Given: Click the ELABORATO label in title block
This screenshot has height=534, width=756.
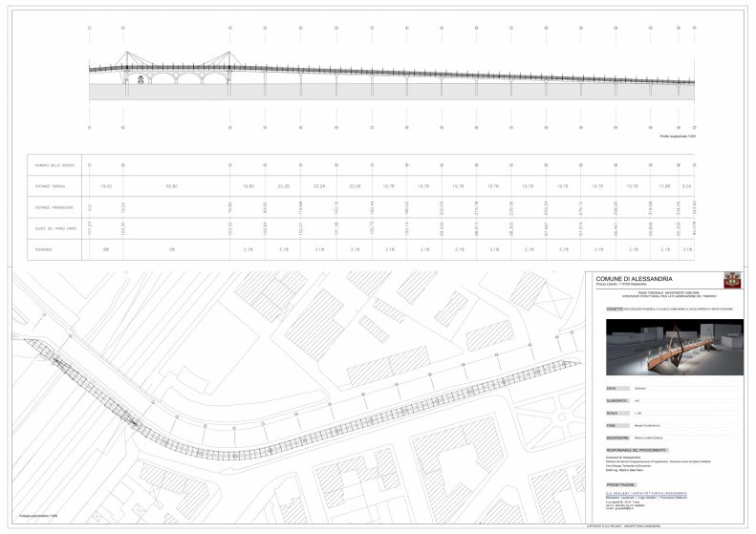Looking at the screenshot, I should [616, 401].
